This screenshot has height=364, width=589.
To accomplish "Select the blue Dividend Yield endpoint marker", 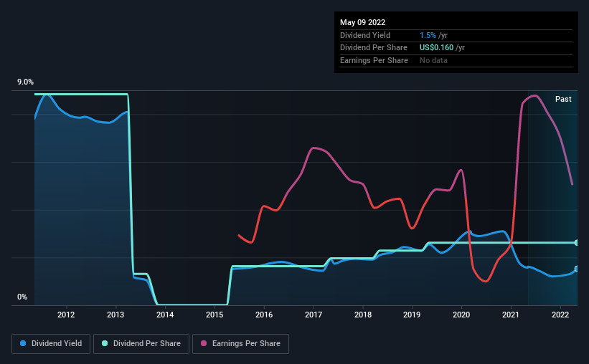I will pos(577,269).
